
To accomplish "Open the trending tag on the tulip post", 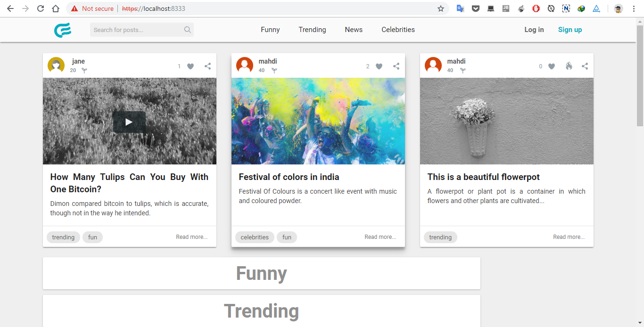I will point(63,237).
